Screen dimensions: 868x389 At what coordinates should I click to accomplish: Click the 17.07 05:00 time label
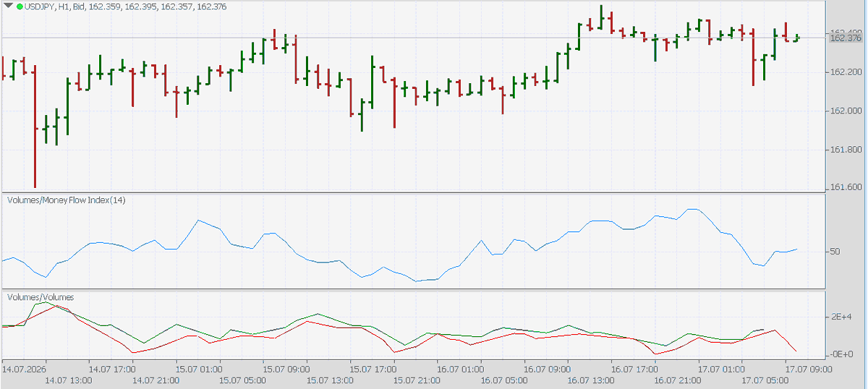pyautogui.click(x=765, y=380)
